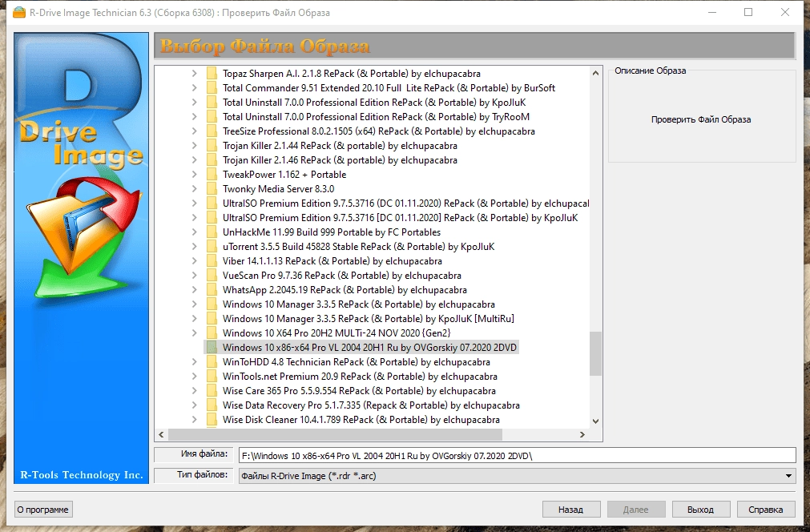
Task: Click scroll left arrow under folder tree
Action: tap(161, 435)
